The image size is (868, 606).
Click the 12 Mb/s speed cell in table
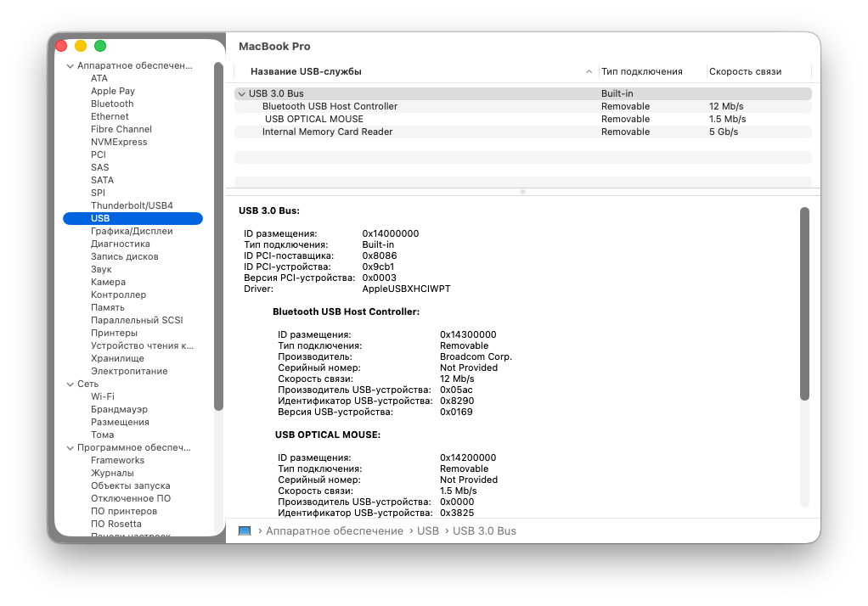point(726,107)
